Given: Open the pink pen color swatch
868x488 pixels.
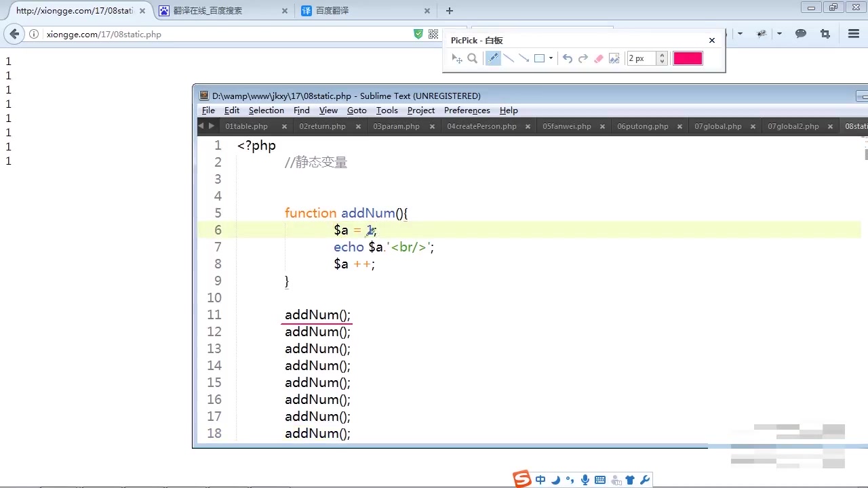Looking at the screenshot, I should pos(688,58).
